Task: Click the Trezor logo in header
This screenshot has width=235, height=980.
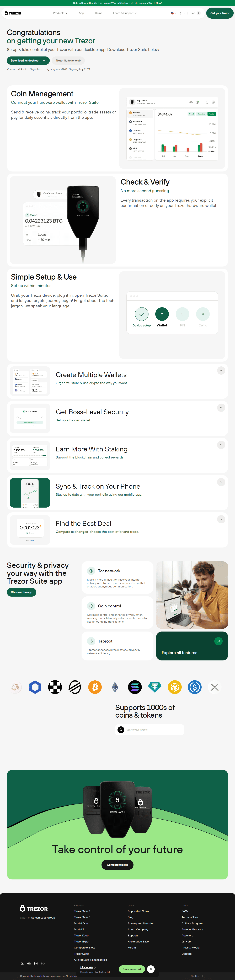Action: (x=13, y=13)
